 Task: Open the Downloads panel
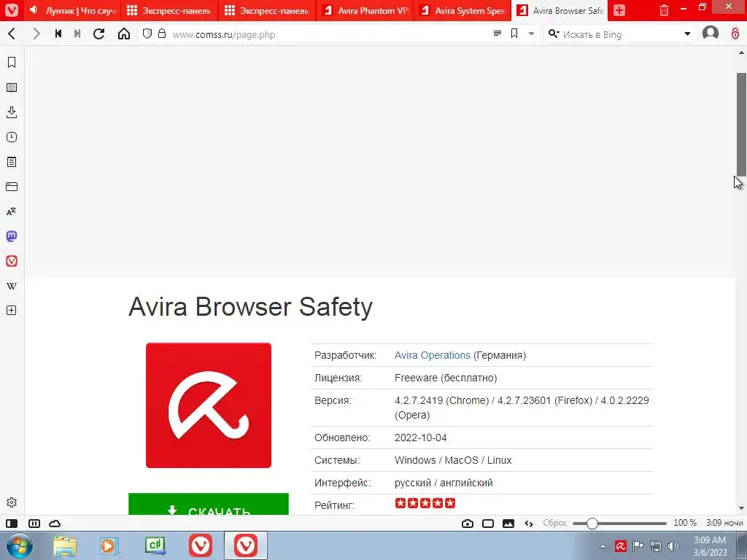(12, 112)
